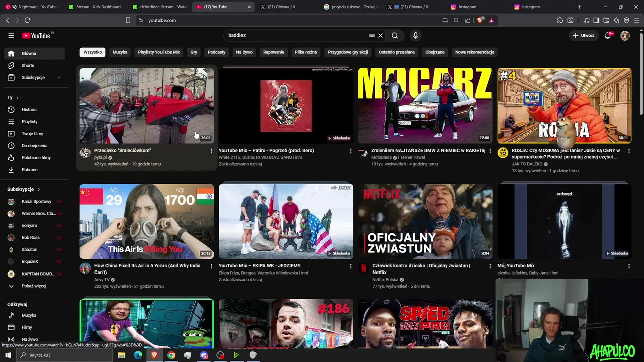Open Google Chrome from the taskbar

coord(171,355)
